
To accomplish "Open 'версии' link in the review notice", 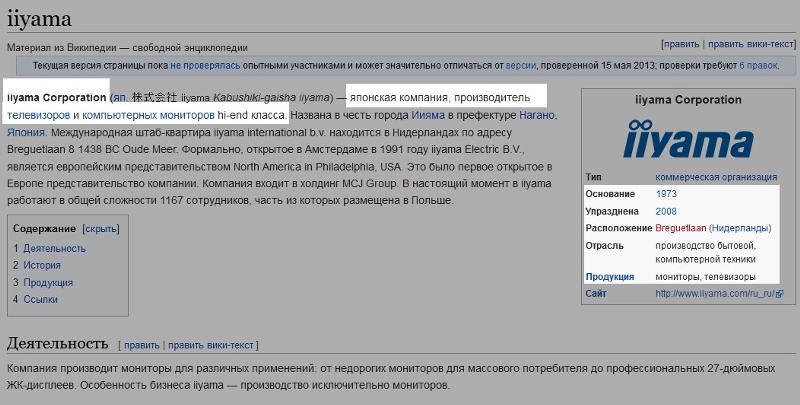I will (520, 65).
